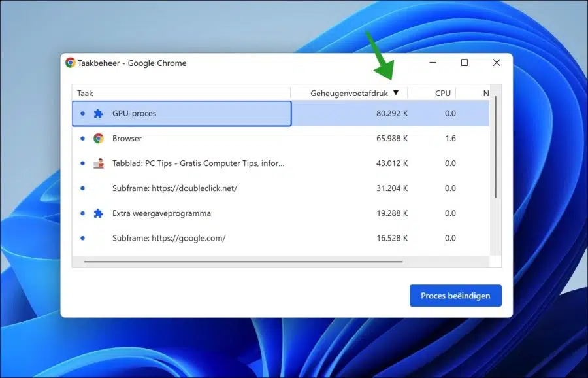Select the Extra weergaveprogramma row
This screenshot has height=378, width=588.
click(281, 213)
